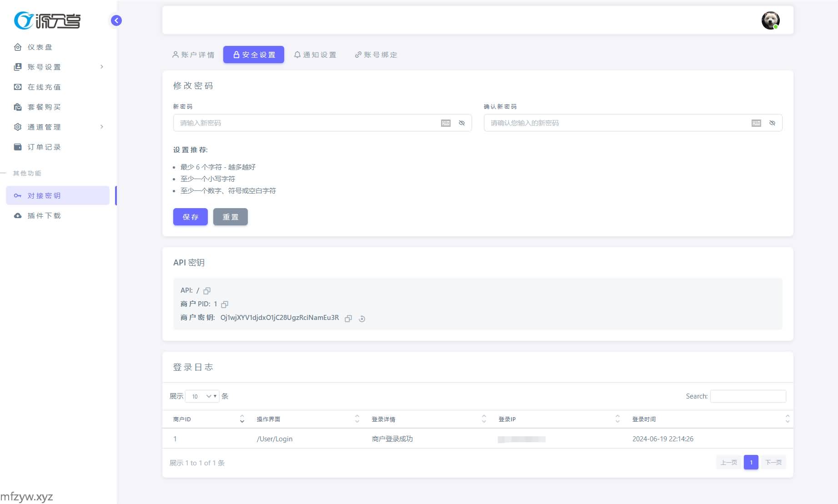The height and width of the screenshot is (504, 838).
Task: Toggle confirm password visibility
Action: 772,123
